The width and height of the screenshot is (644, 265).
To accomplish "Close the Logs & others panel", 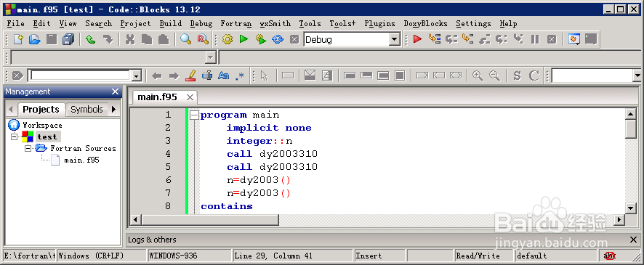I will click(634, 240).
